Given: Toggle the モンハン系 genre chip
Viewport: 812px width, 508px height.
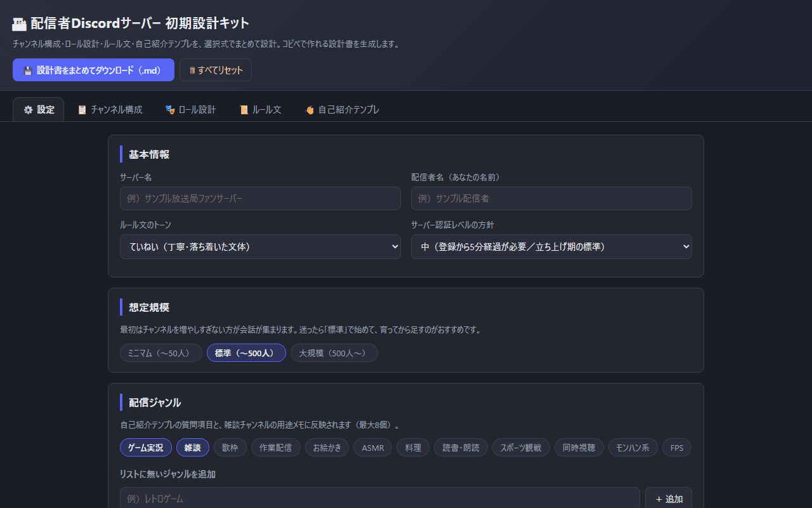Looking at the screenshot, I should pyautogui.click(x=633, y=448).
